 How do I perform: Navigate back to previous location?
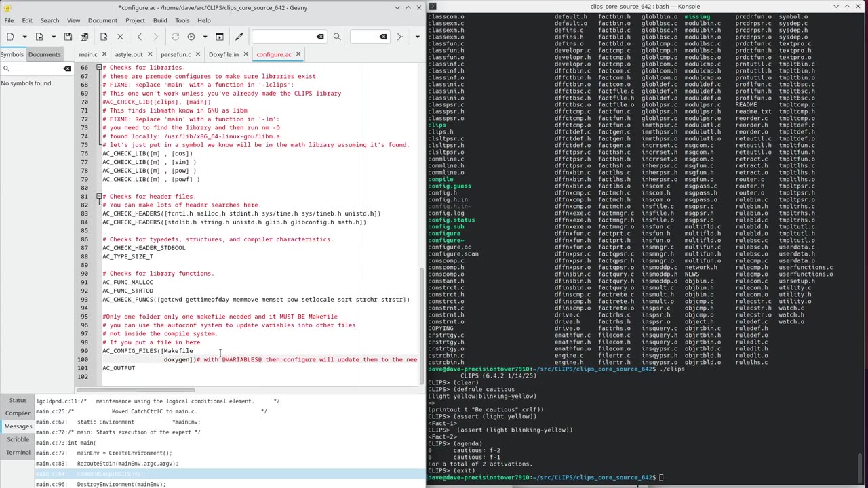[x=140, y=37]
